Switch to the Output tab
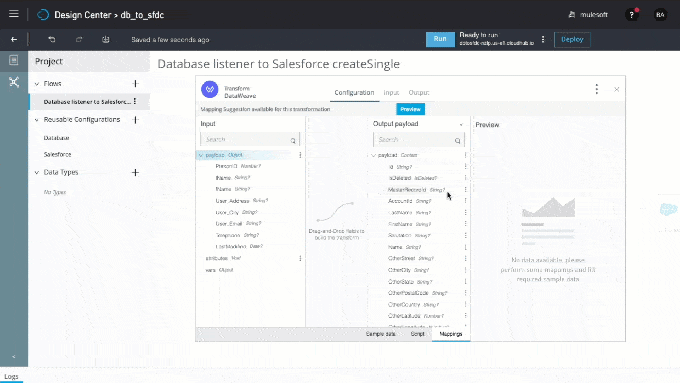The image size is (680, 383). (x=418, y=92)
